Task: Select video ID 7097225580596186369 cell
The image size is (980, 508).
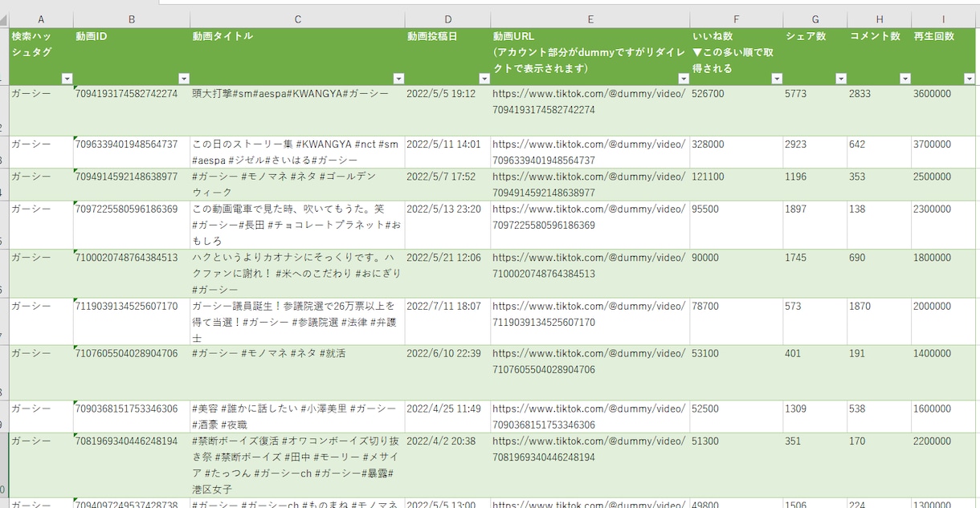Action: (x=132, y=225)
